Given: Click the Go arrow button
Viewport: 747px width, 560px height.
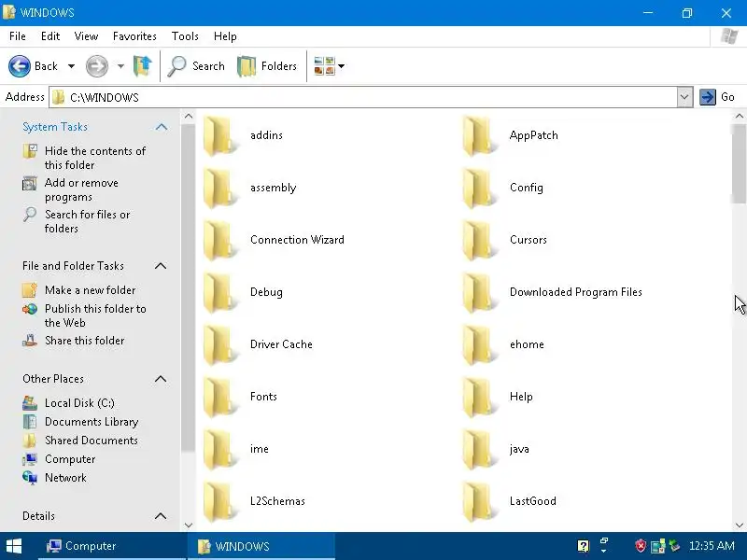Looking at the screenshot, I should [x=708, y=97].
